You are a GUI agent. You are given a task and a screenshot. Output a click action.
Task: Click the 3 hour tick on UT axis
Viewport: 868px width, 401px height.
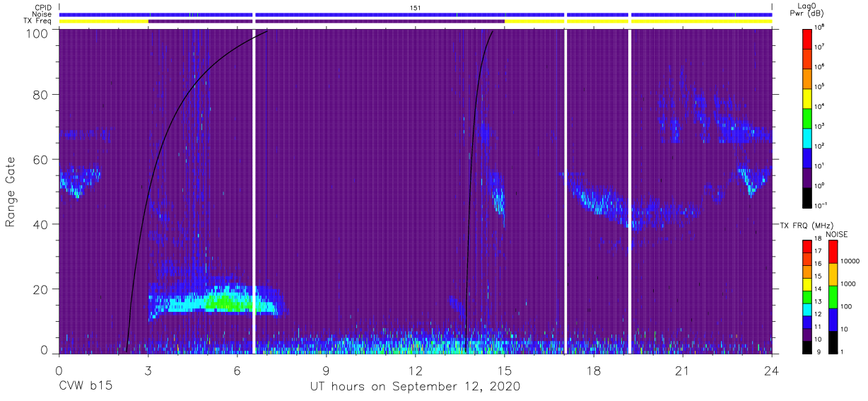[x=148, y=370]
